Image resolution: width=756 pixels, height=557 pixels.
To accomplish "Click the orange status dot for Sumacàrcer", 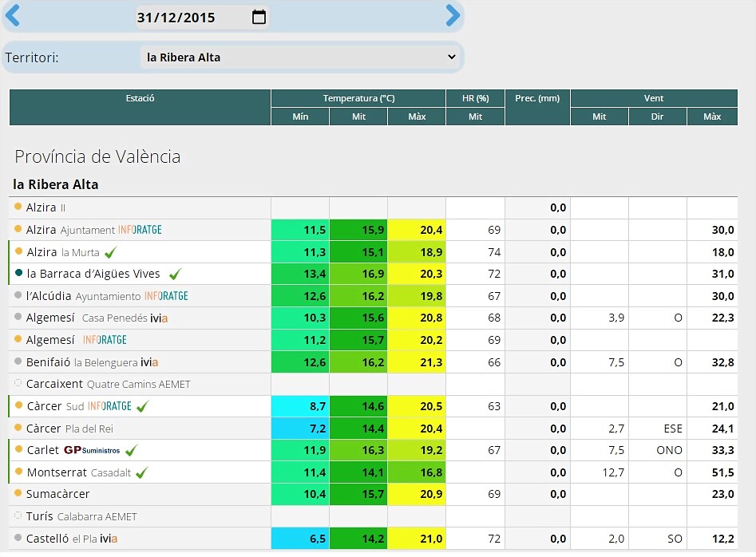I will [18, 493].
